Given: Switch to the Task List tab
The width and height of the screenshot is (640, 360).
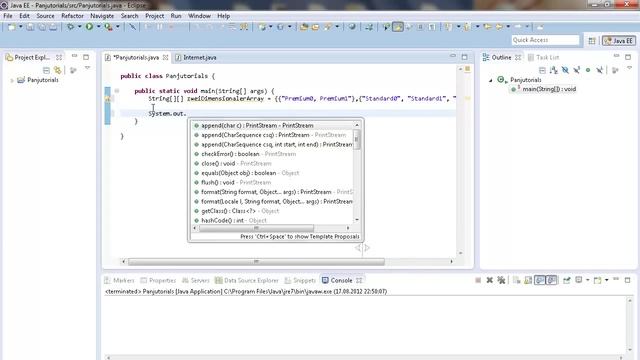Looking at the screenshot, I should point(543,58).
